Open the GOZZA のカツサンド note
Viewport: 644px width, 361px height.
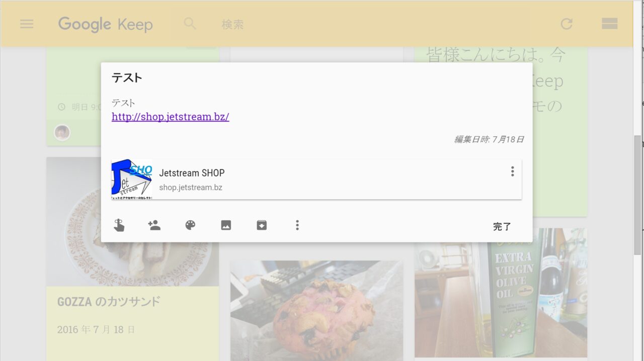point(108,302)
